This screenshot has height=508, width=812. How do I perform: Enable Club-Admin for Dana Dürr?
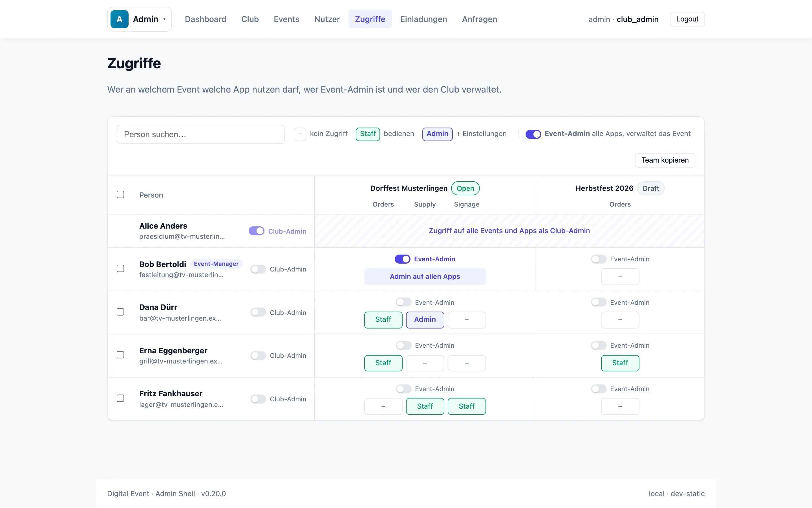coord(258,312)
